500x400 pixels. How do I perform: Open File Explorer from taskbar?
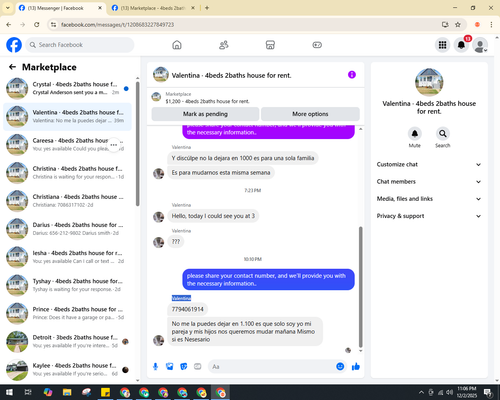(x=67, y=392)
